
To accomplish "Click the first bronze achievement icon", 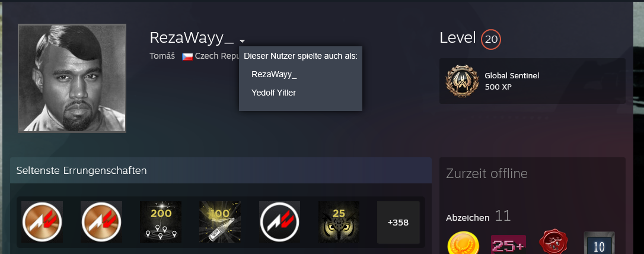I will click(x=42, y=222).
